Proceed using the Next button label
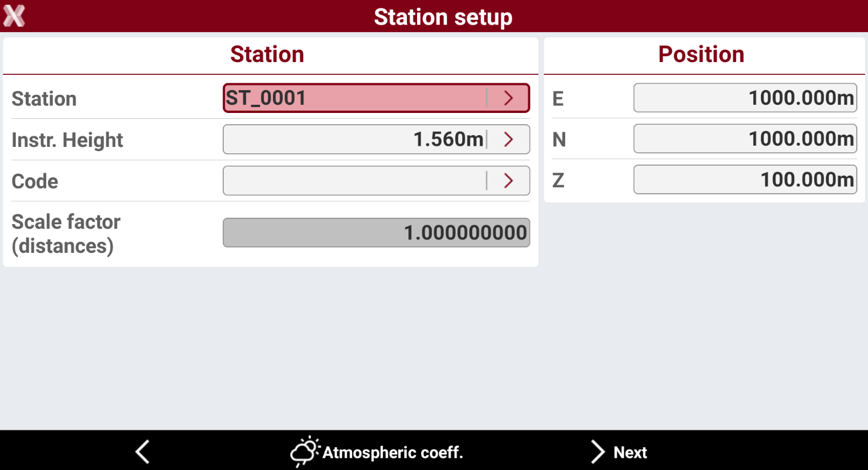Viewport: 868px width, 470px height. (x=630, y=452)
